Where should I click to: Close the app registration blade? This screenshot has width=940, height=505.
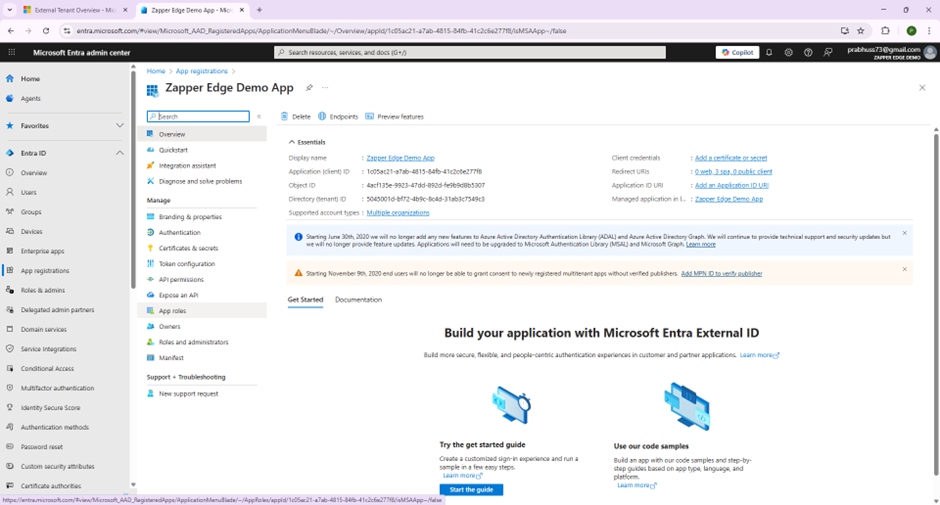tap(922, 88)
